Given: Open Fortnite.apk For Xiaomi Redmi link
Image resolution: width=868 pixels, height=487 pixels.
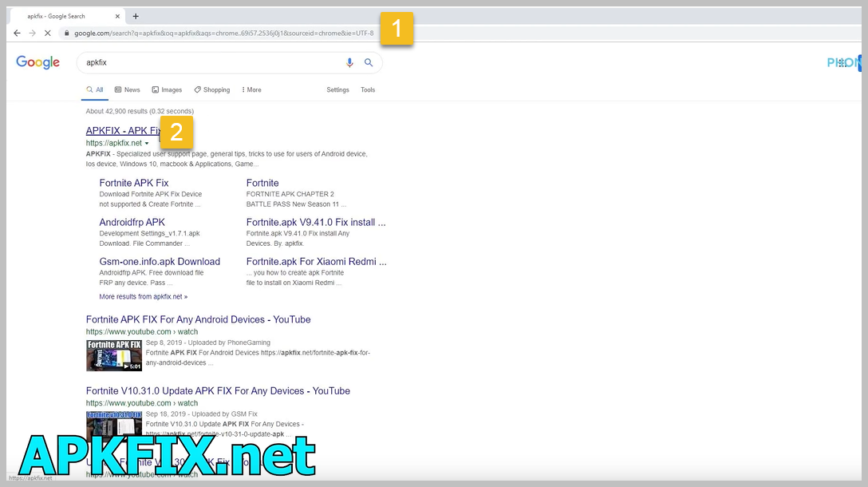Looking at the screenshot, I should pos(317,262).
